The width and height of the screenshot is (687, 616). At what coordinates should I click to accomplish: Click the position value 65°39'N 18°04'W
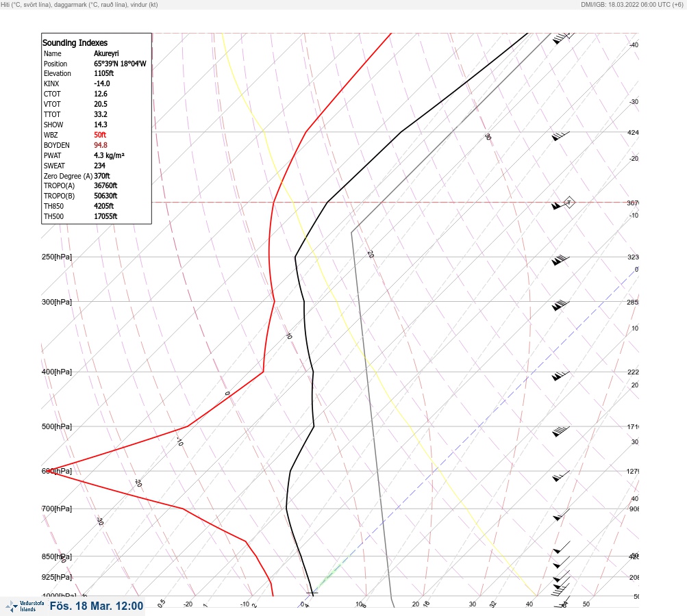click(x=120, y=64)
